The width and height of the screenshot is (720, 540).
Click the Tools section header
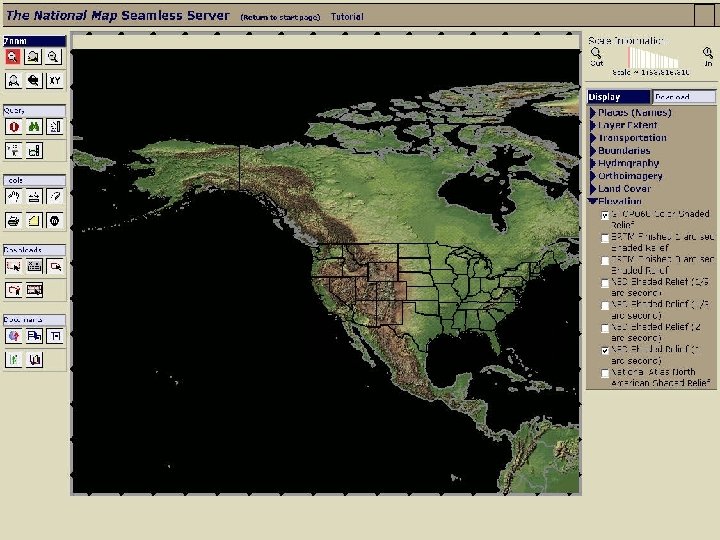pyautogui.click(x=34, y=180)
